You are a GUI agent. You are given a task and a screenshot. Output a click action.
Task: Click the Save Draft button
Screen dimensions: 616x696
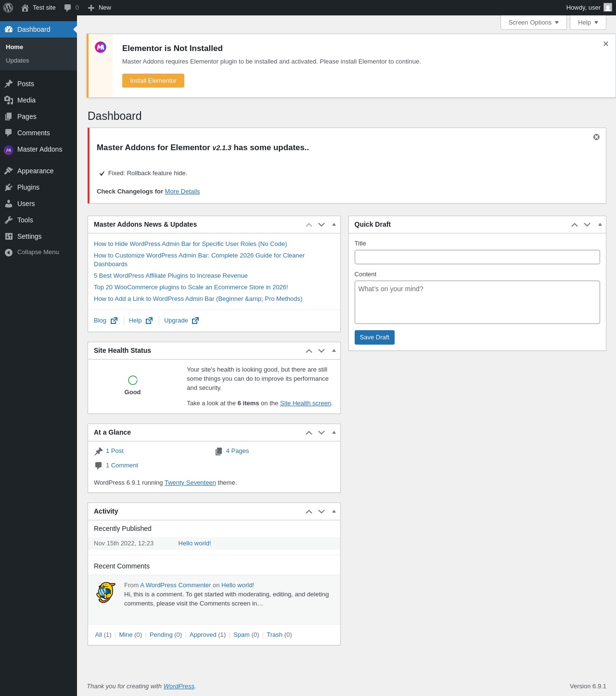pos(374,337)
